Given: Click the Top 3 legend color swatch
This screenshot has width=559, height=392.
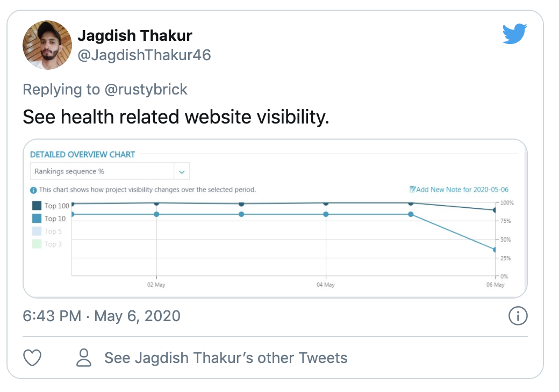Looking at the screenshot, I should click(x=37, y=244).
